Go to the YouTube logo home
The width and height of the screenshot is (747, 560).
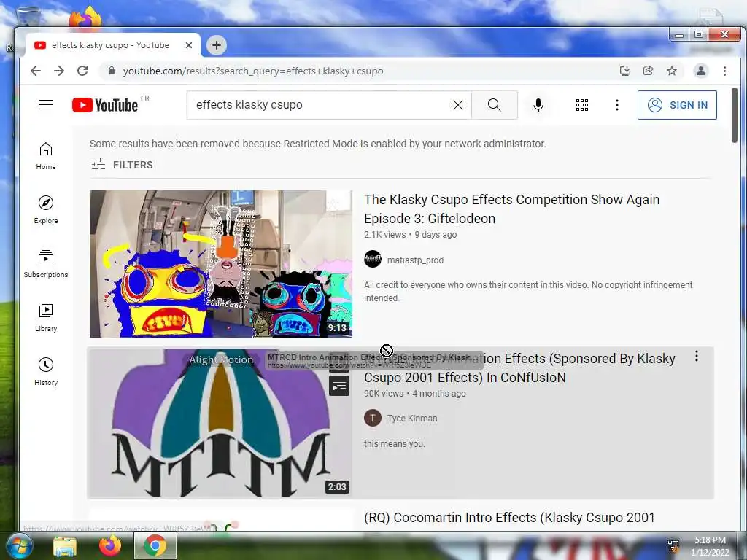click(x=105, y=105)
